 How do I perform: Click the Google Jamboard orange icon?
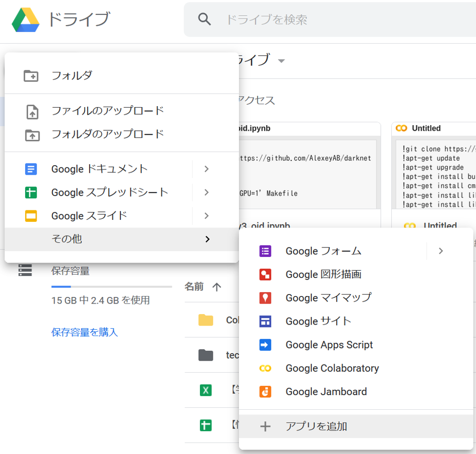coord(265,392)
